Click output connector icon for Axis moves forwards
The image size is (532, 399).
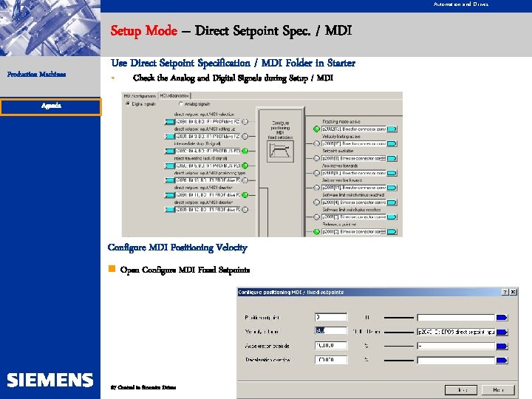pyautogui.click(x=392, y=173)
